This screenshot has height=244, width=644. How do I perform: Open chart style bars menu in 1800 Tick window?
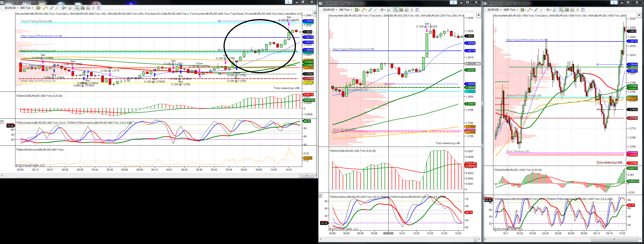(523, 10)
